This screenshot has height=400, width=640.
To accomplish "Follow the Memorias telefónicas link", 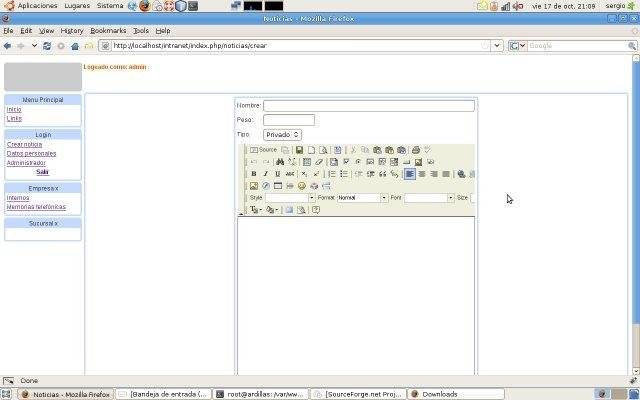I will (36, 207).
